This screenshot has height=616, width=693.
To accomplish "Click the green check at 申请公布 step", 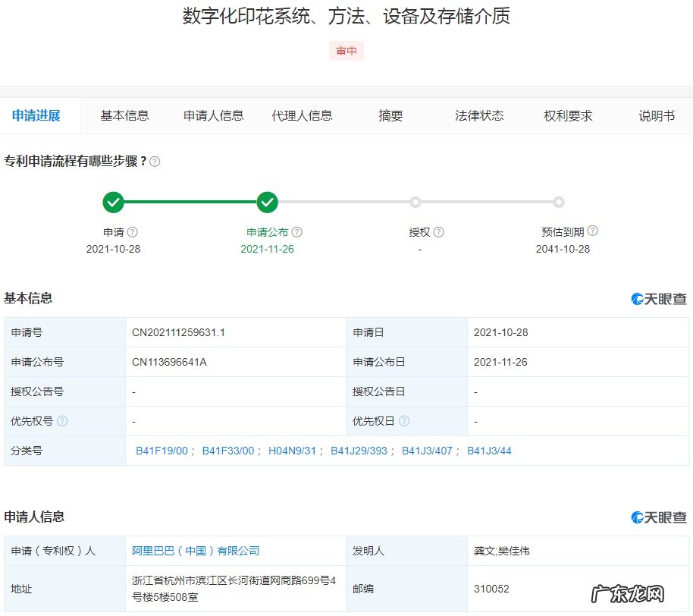I will coord(267,203).
